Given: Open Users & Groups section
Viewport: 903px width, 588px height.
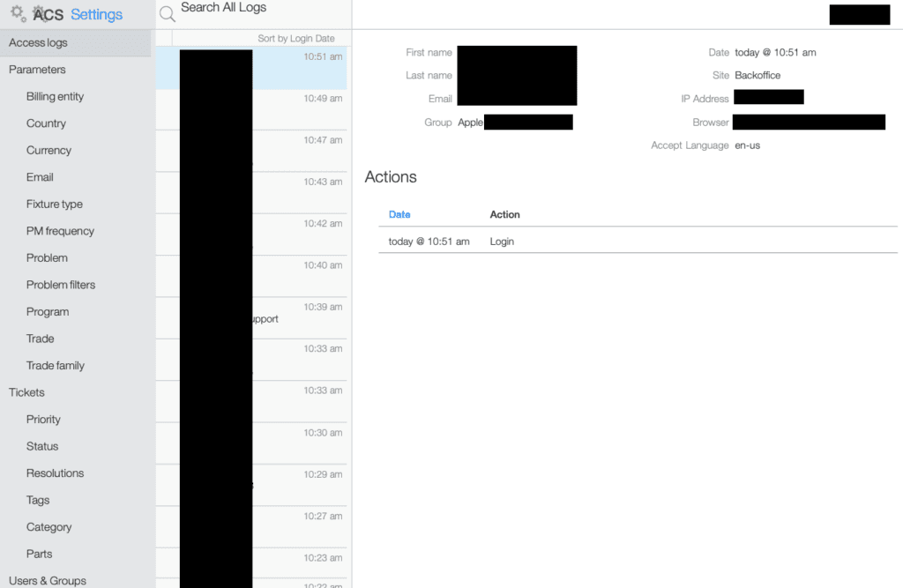Looking at the screenshot, I should coord(48,580).
